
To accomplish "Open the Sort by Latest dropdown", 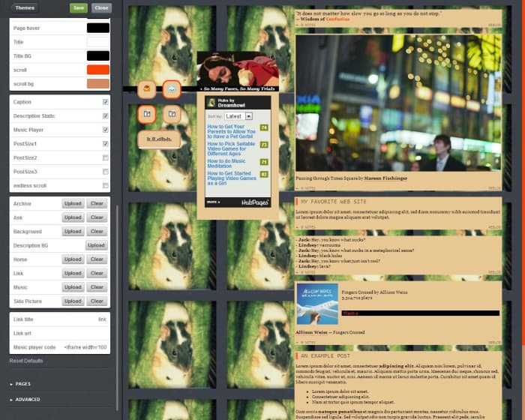I will coord(238,116).
